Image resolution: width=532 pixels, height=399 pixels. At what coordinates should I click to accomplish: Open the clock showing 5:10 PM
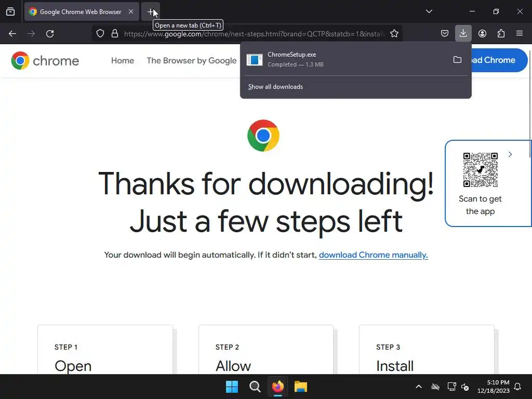(x=494, y=387)
